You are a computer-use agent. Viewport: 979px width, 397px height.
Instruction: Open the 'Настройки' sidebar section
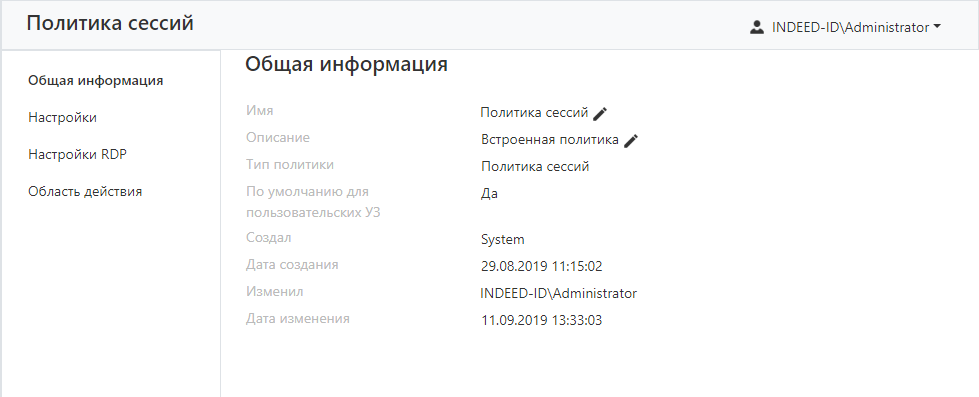(62, 117)
